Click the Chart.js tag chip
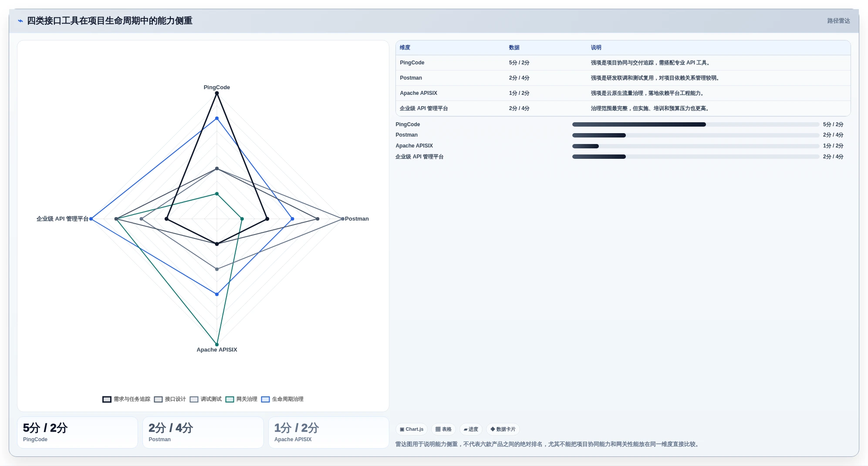Screen dimensions: 868x466 [412, 429]
